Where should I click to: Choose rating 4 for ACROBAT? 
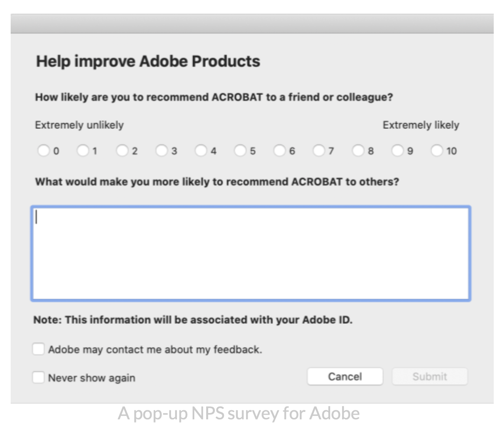[x=201, y=150]
